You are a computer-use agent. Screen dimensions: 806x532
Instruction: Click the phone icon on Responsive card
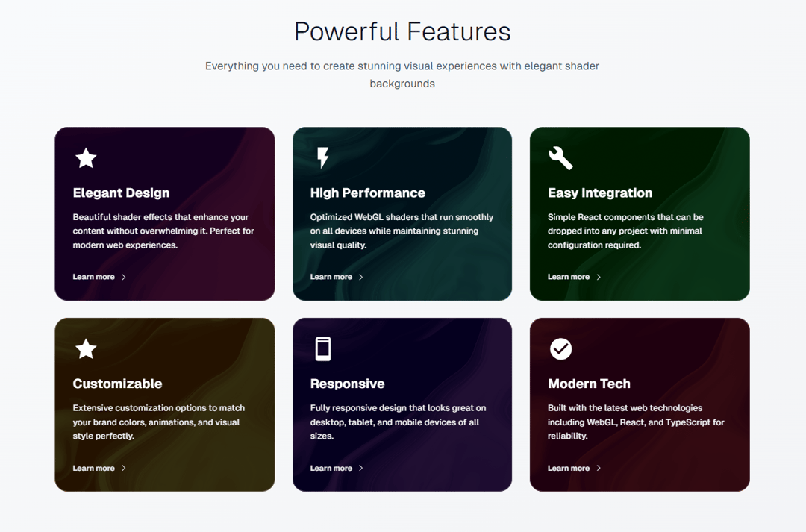point(323,349)
